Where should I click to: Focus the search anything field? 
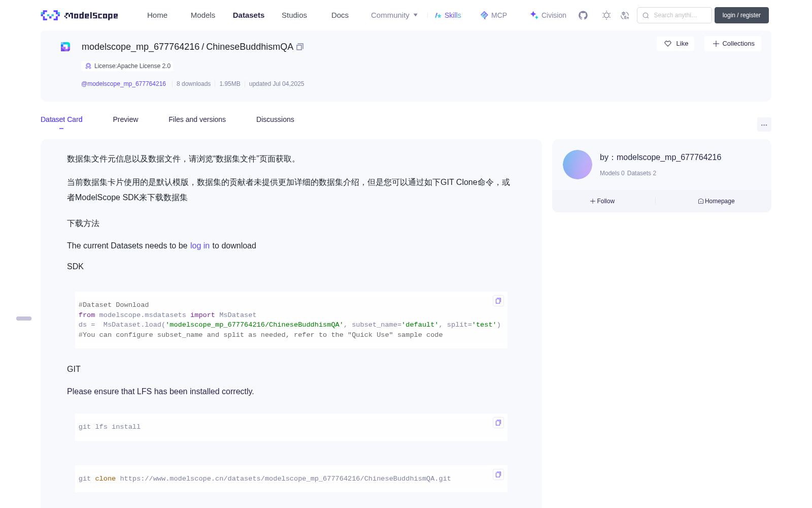point(674,15)
